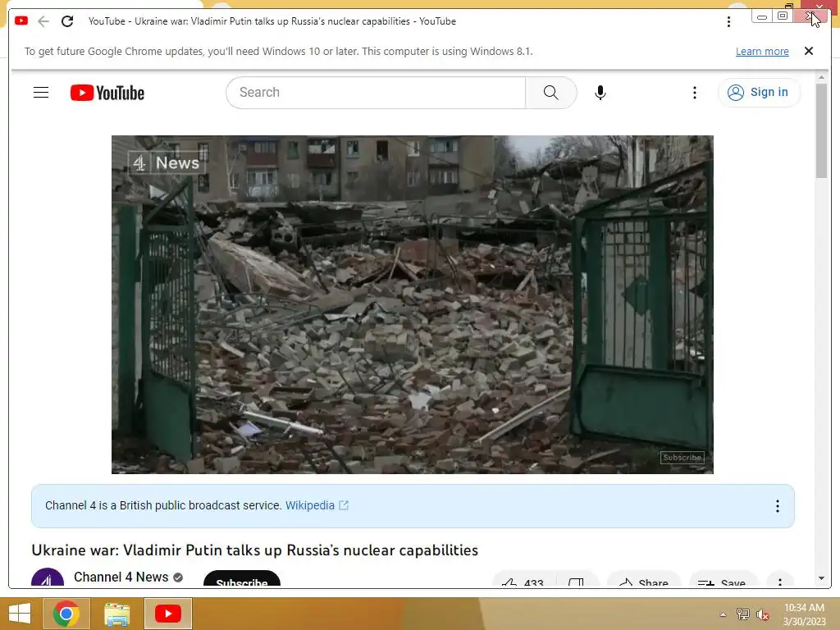This screenshot has height=630, width=840.
Task: Click the page scrollbar down arrow
Action: [821, 578]
